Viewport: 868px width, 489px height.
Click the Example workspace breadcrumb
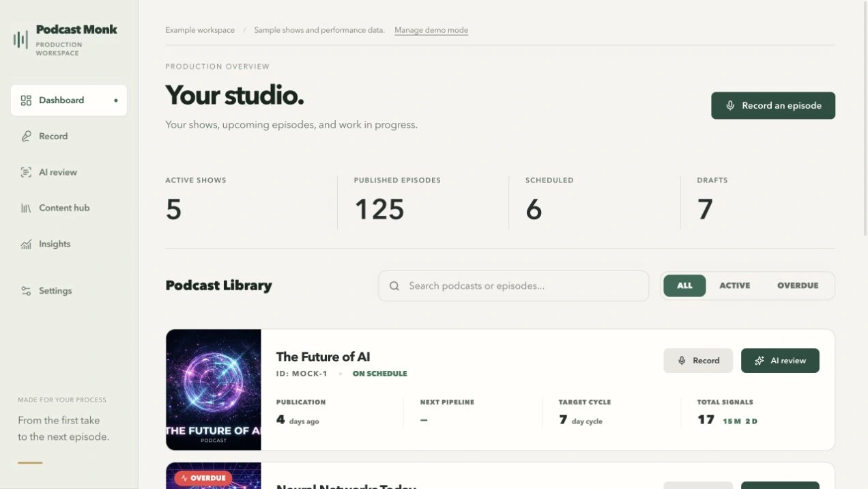pos(200,30)
